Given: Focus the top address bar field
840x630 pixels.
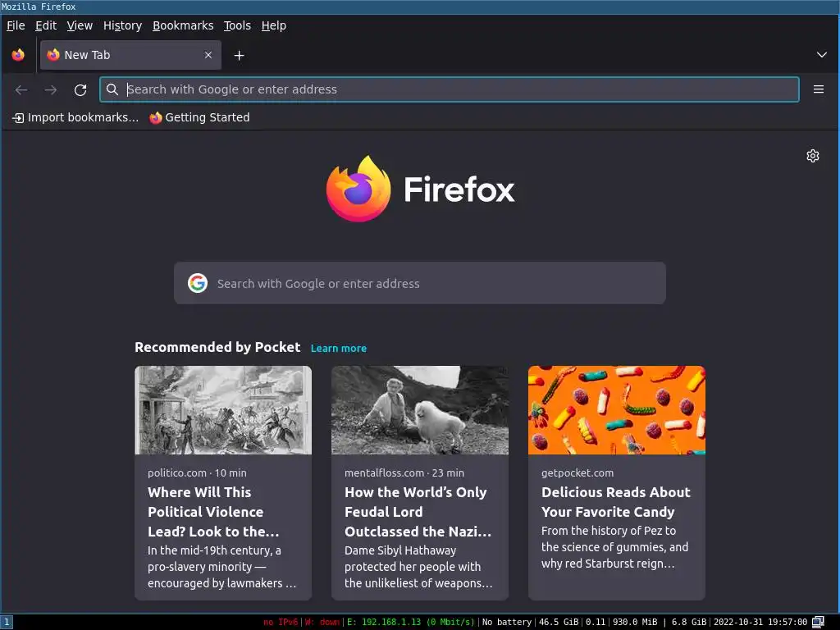Looking at the screenshot, I should [449, 89].
